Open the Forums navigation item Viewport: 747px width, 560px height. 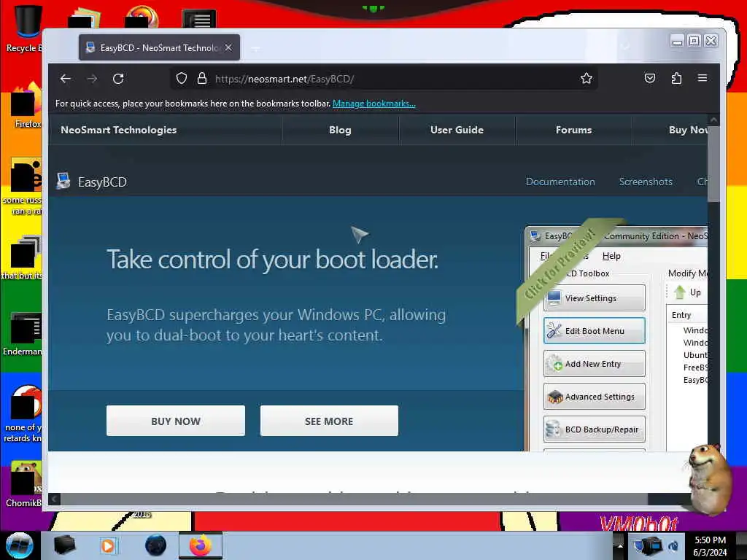(x=573, y=130)
